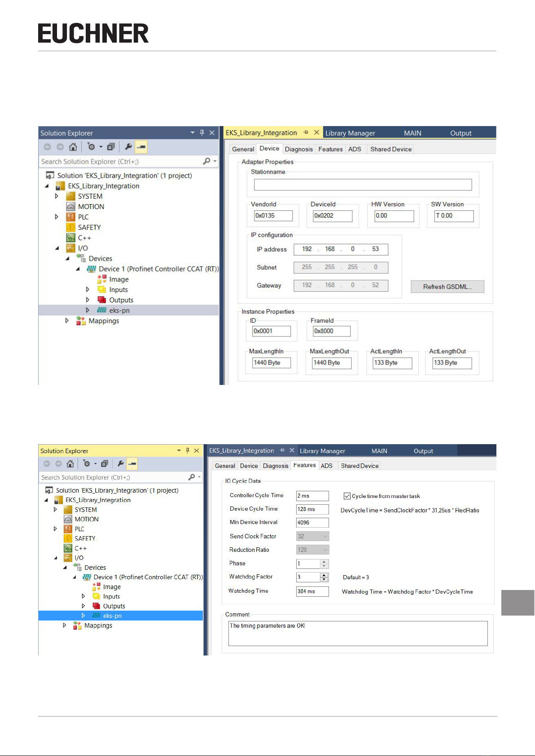
Task: Click the VendorId field showing 0x0135
Action: 273,216
